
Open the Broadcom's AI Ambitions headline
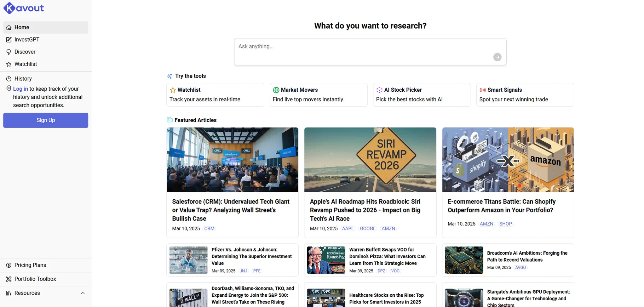tap(527, 256)
